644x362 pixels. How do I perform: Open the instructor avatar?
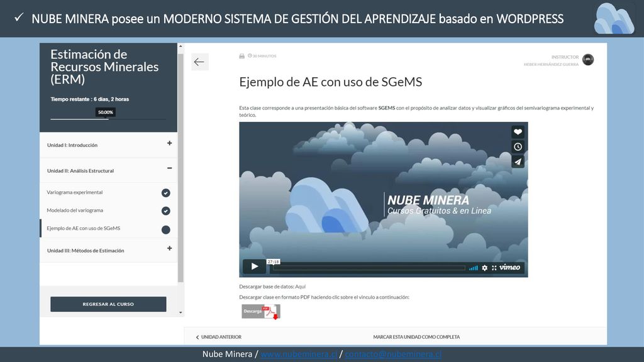click(x=588, y=60)
